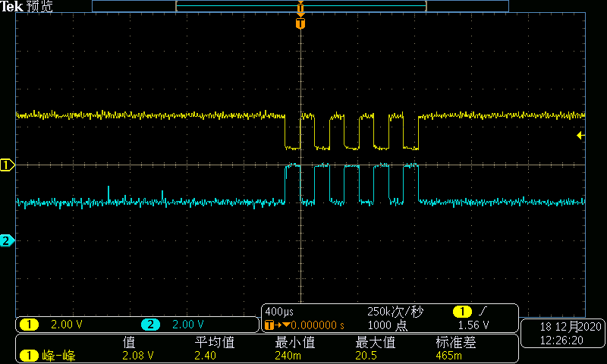Click the channel 2 scale value 2.00 V

(x=187, y=325)
